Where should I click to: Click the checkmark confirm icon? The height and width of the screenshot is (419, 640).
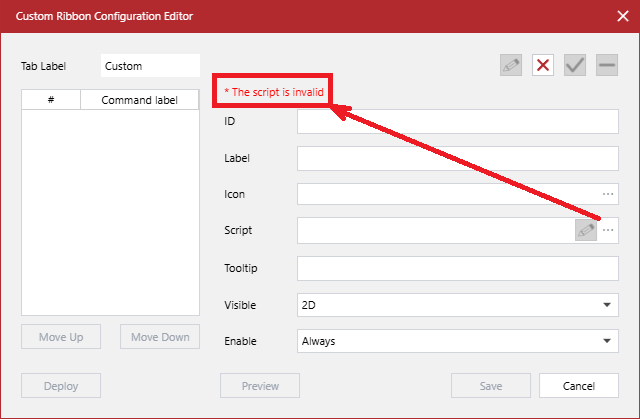point(575,66)
